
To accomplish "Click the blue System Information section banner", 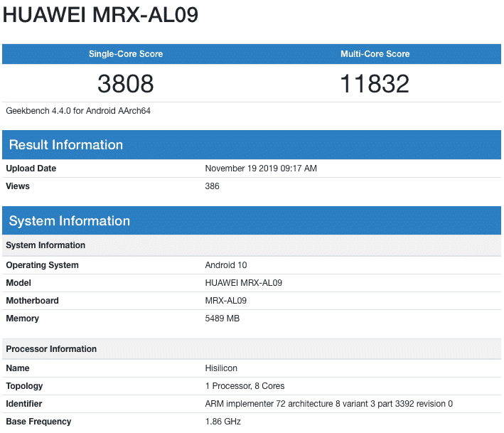I will coord(252,220).
